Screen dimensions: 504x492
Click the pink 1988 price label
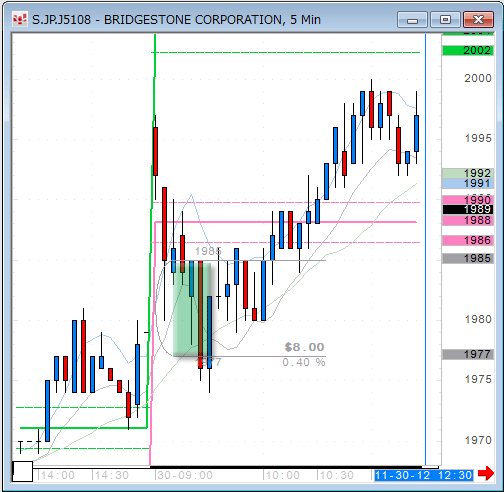pyautogui.click(x=468, y=220)
